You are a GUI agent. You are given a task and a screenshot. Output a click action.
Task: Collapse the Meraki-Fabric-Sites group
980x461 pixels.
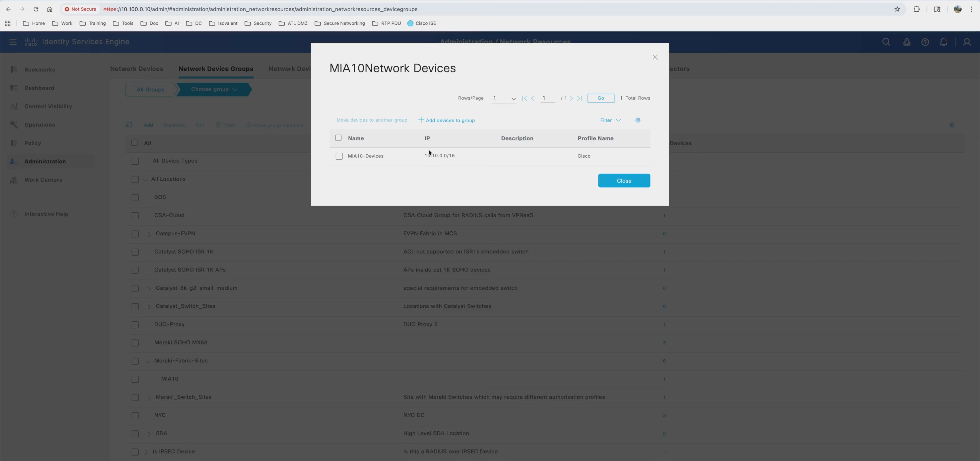[x=149, y=362]
